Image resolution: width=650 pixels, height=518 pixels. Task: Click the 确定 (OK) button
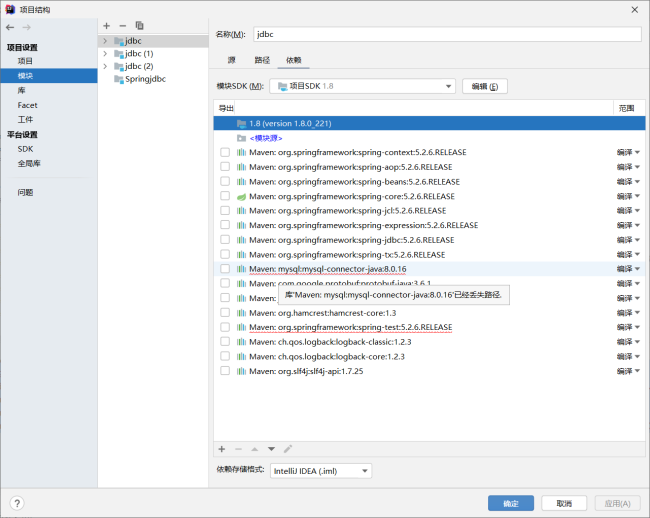coord(511,503)
